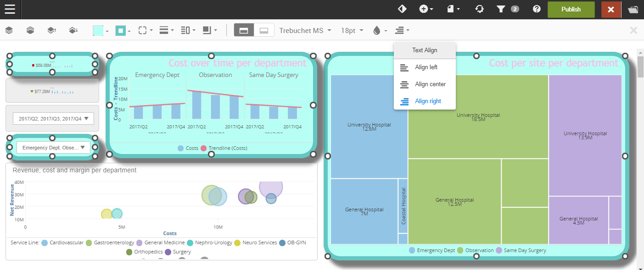Expand the 2017/Q2 quarter filter dropdown
The image size is (644, 270).
(54, 119)
